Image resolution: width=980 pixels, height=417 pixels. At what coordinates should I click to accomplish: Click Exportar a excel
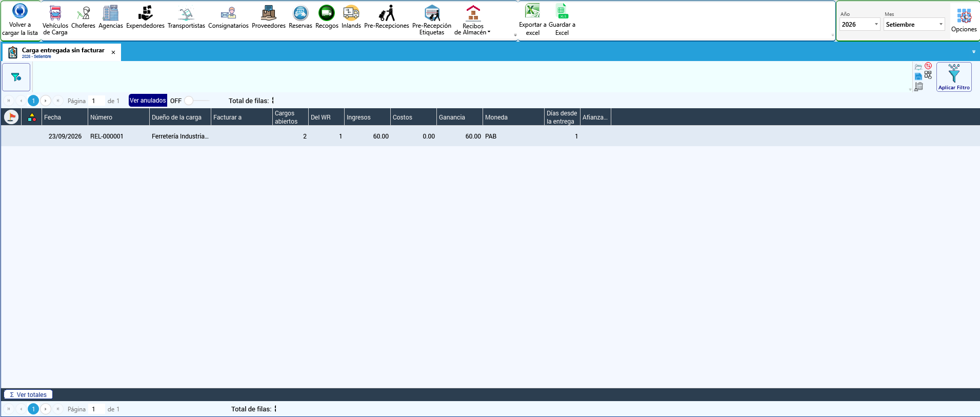point(533,21)
